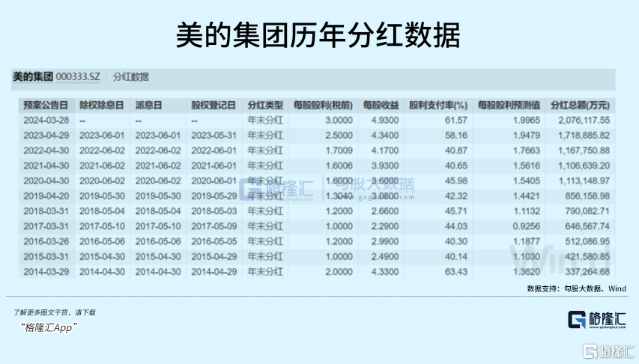Select the 美的集团 stock name

point(33,77)
